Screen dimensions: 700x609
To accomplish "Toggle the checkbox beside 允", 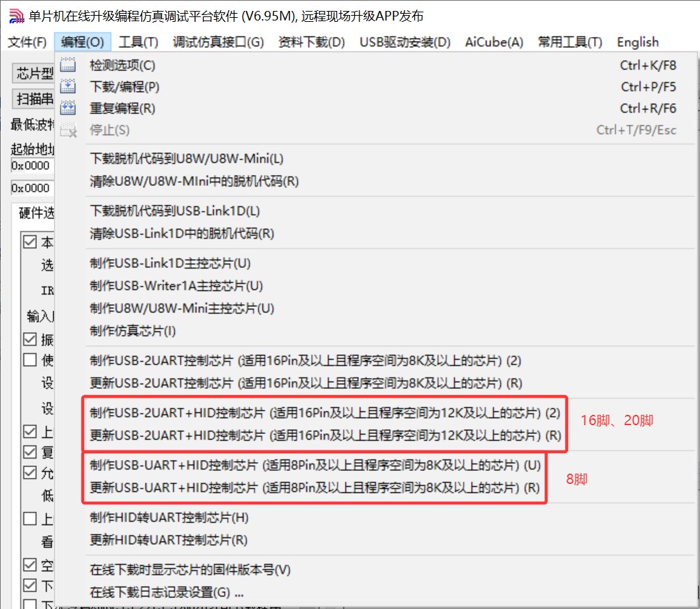I will 30,472.
